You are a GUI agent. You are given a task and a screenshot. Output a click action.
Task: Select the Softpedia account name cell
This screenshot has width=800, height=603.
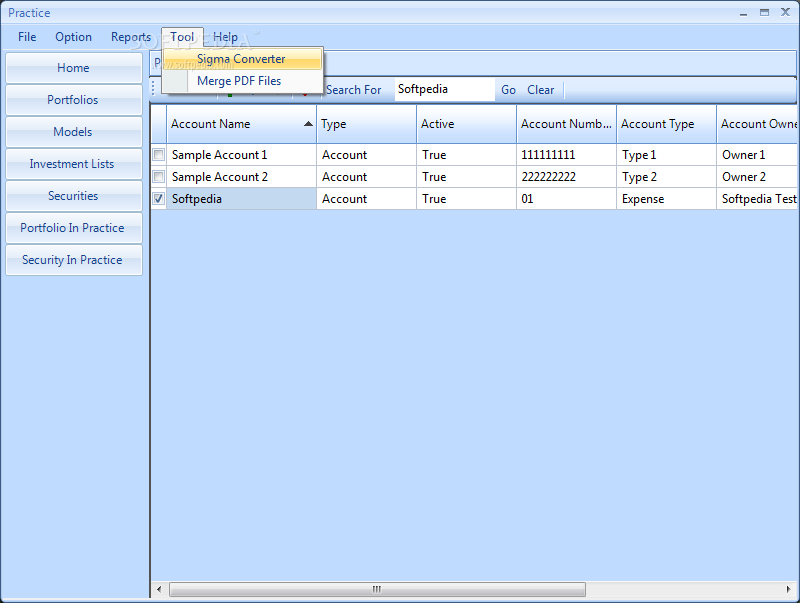tap(241, 199)
